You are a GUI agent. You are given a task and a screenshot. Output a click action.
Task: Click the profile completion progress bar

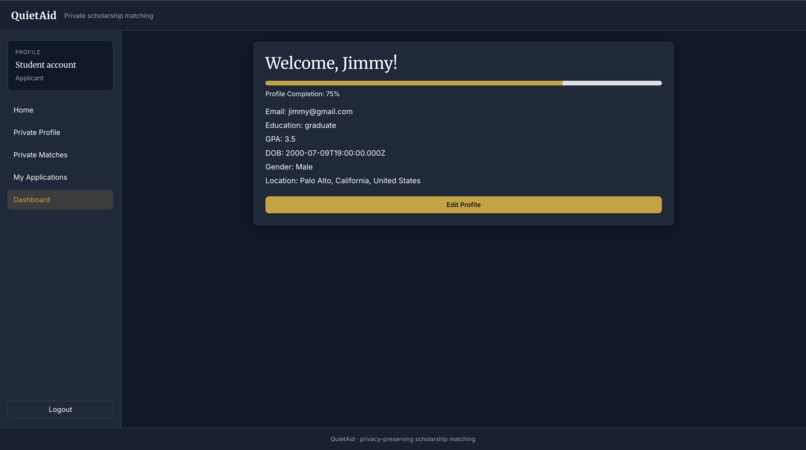(463, 83)
